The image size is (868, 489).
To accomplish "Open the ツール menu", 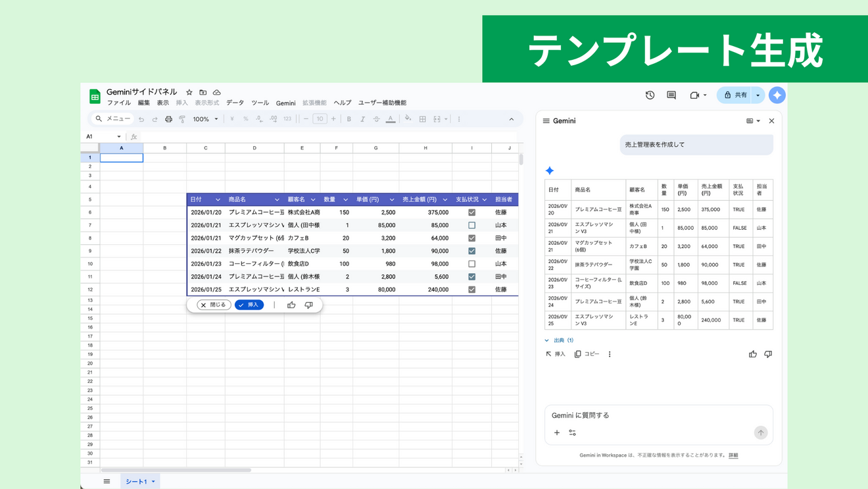I will (x=260, y=103).
